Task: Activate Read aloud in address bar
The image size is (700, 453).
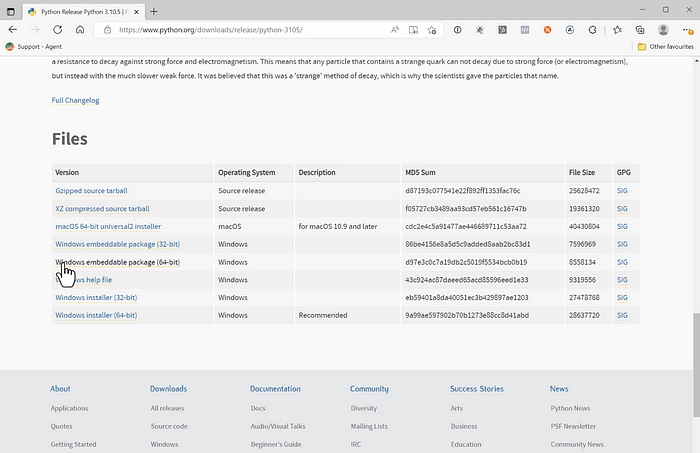Action: pyautogui.click(x=395, y=30)
